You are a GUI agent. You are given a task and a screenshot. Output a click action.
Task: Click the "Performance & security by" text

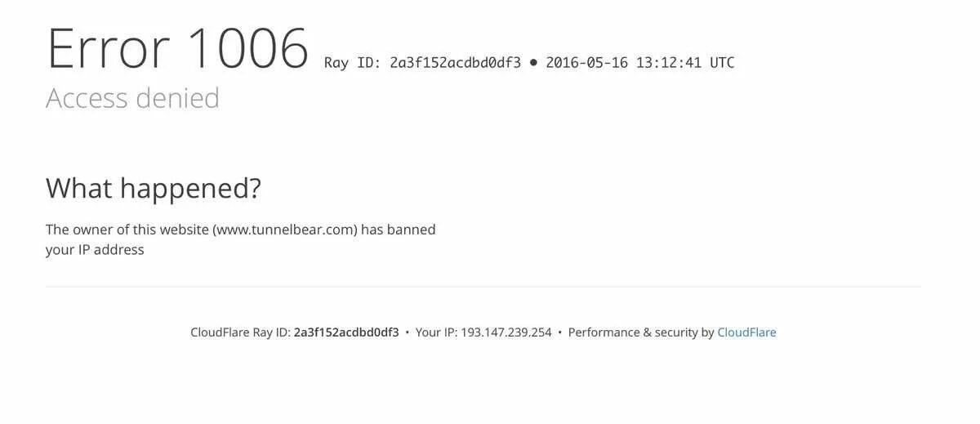(x=641, y=333)
